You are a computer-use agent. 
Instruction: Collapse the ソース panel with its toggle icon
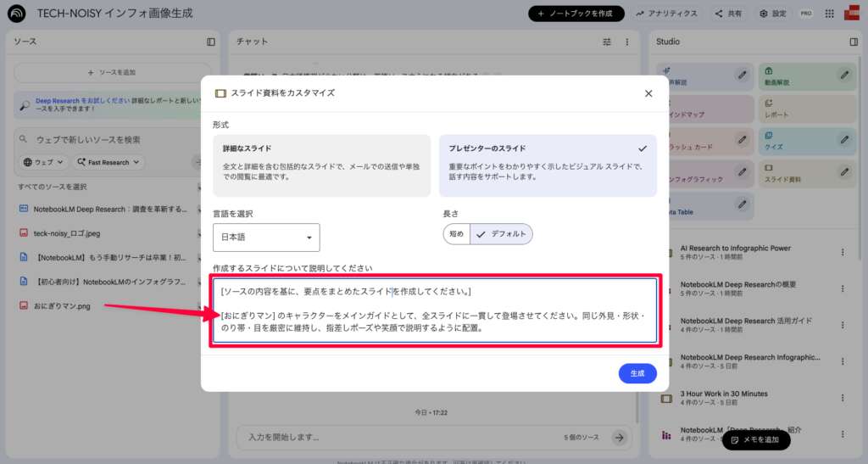click(211, 42)
